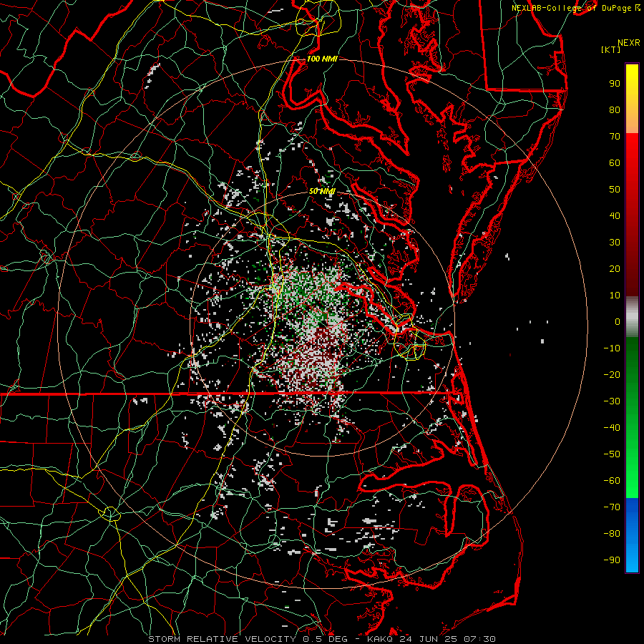Click the 90 value on the velocity scale
The image size is (644, 644).
615,84
